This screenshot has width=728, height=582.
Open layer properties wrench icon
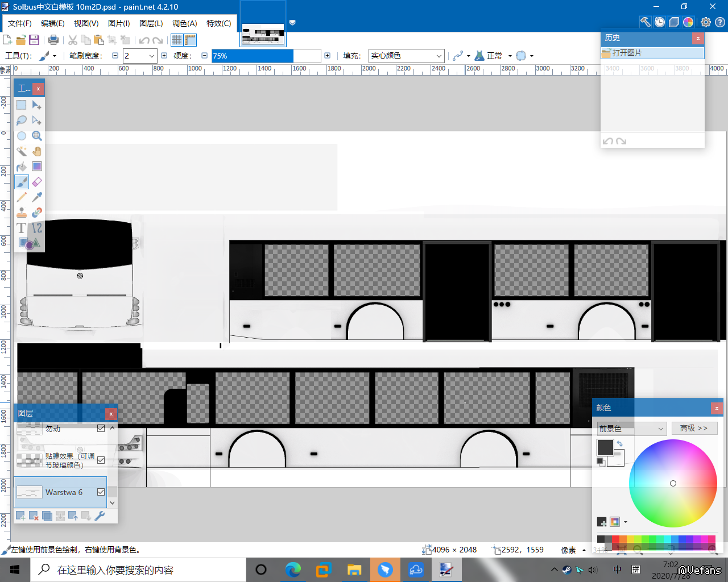point(100,516)
